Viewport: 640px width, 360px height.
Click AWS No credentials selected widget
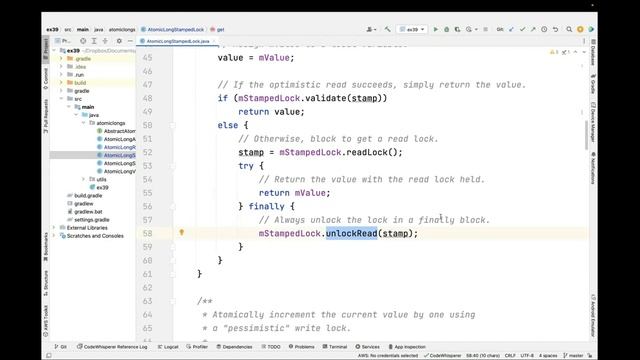(388, 356)
